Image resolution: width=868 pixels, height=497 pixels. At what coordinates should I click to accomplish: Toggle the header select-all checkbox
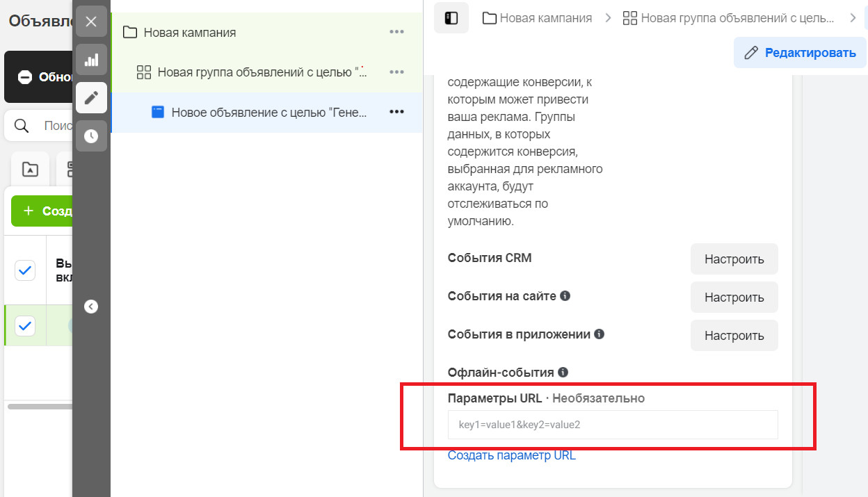(25, 270)
